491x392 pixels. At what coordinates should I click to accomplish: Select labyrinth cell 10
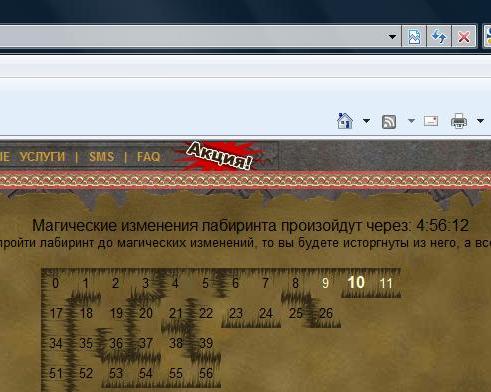[x=356, y=283]
